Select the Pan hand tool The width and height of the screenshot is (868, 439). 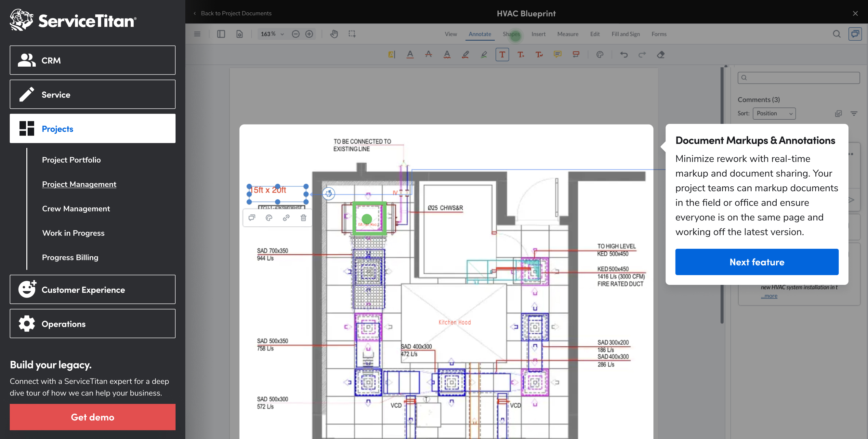[x=334, y=34]
